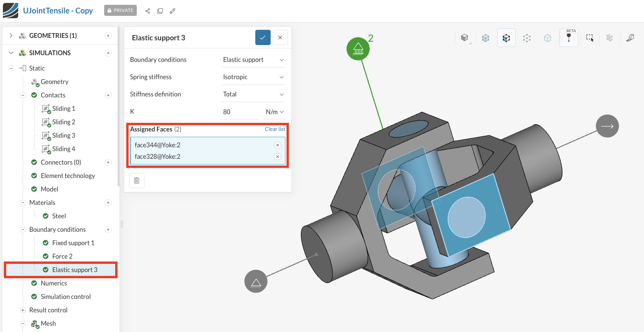This screenshot has width=644, height=332.
Task: Open Boundary conditions type dropdown
Action: point(254,59)
